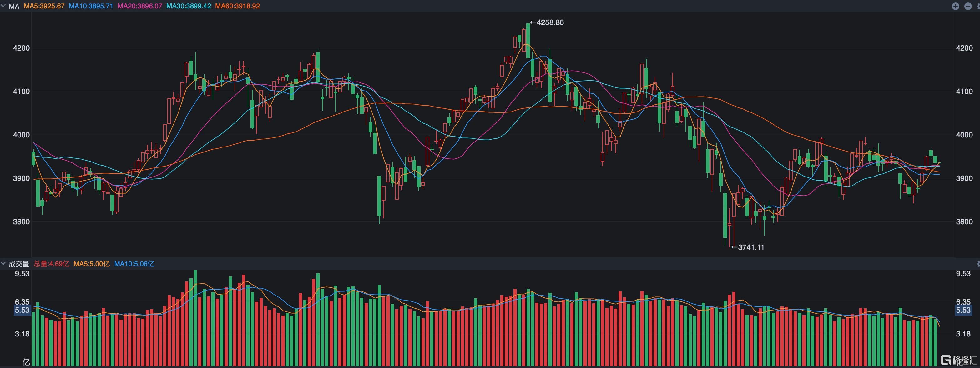Select the 成交量 indicator name label
980x368 pixels.
pyautogui.click(x=19, y=264)
